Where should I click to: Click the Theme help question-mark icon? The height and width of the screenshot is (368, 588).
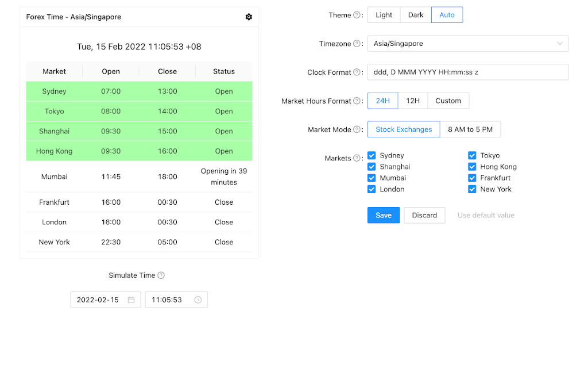pyautogui.click(x=357, y=15)
